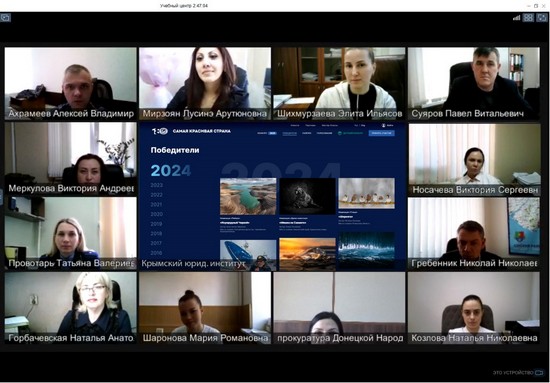Click the 'это устройство' device icon
550x383 pixels.
tap(539, 372)
